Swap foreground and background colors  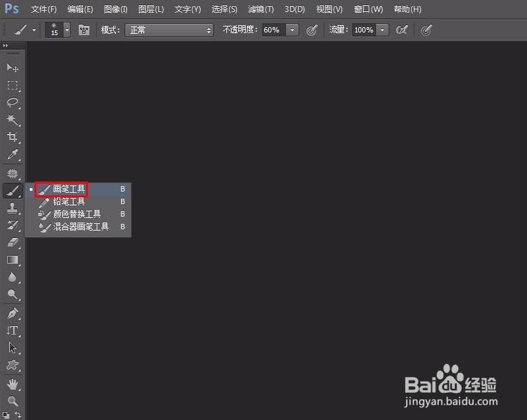18,415
